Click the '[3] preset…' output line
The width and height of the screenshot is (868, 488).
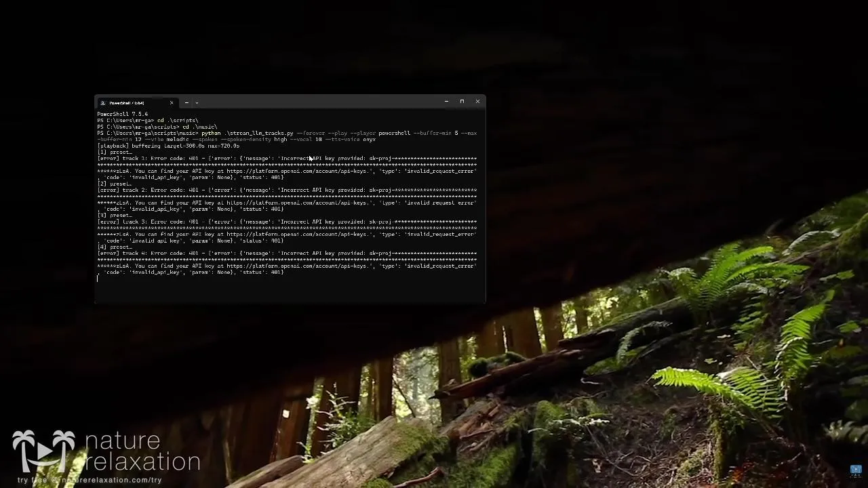pos(115,216)
